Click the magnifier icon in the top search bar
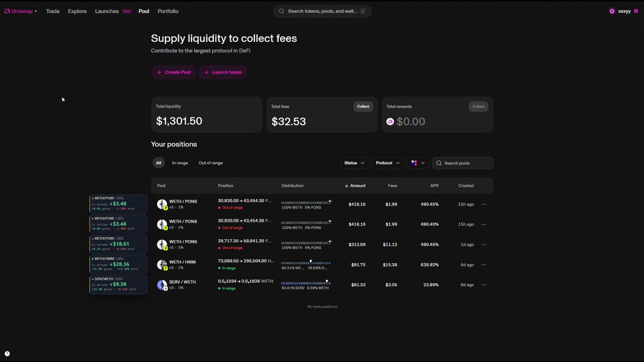644x362 pixels. (x=281, y=11)
